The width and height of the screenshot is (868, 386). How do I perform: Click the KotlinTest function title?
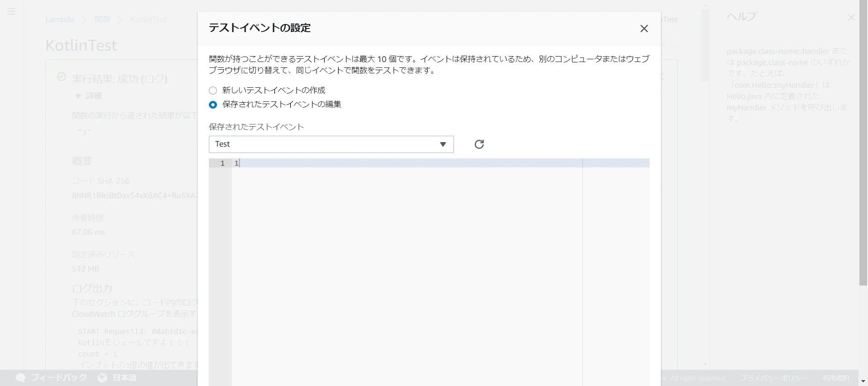pos(81,45)
